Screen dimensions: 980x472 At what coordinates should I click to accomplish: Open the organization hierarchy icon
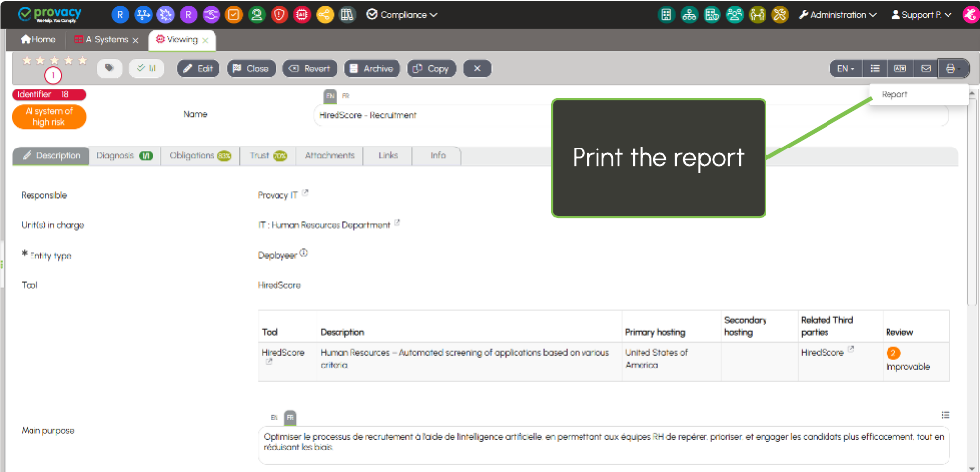click(x=689, y=15)
